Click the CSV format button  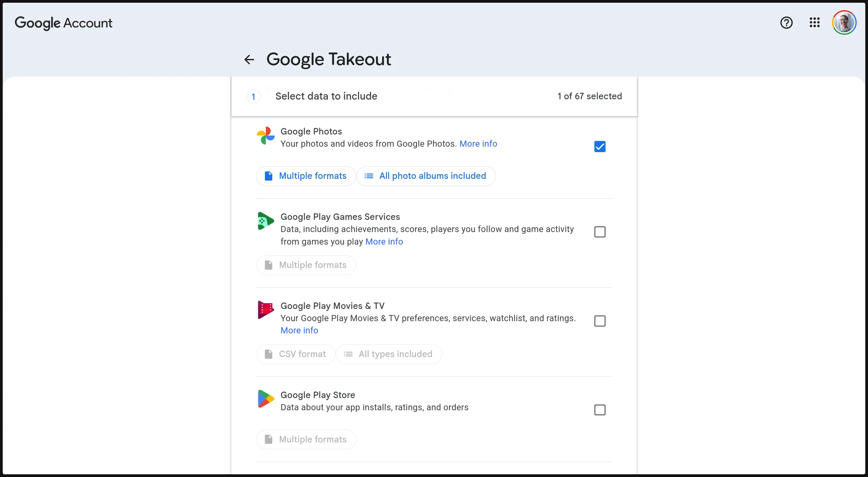[x=296, y=354]
